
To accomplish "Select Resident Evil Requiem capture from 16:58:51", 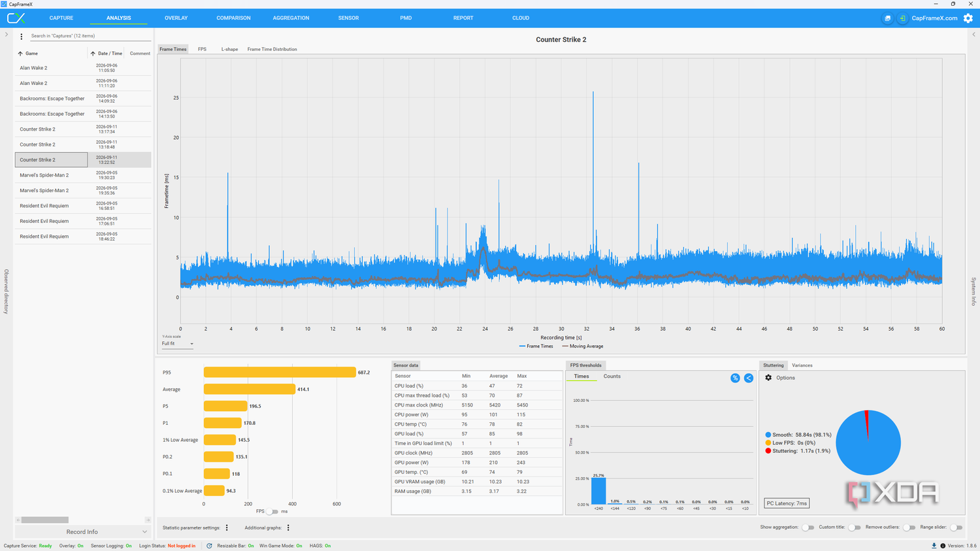I will (83, 206).
